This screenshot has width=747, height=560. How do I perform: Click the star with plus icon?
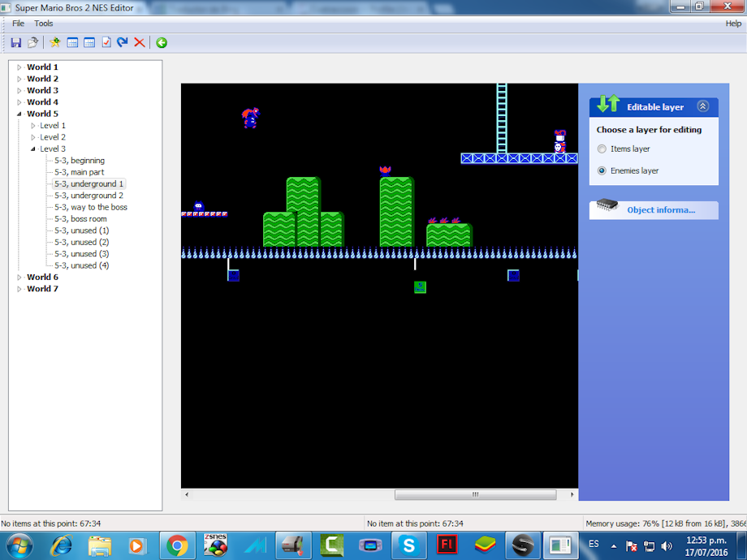[x=54, y=42]
